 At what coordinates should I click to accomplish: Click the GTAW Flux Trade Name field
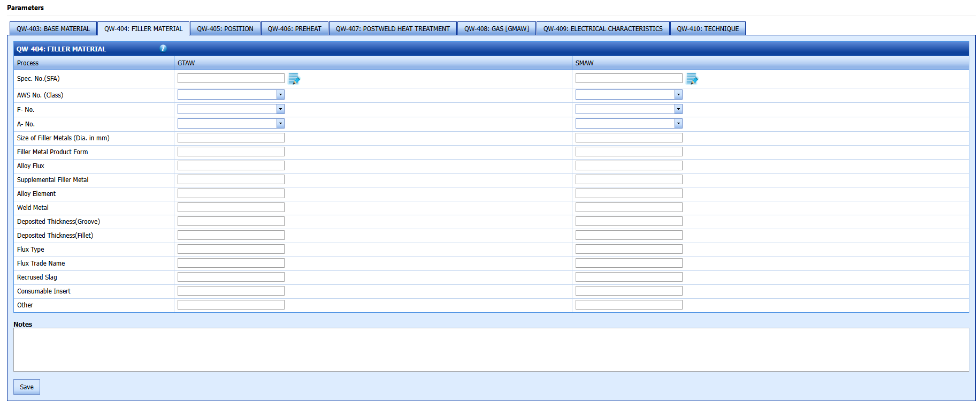pos(231,263)
